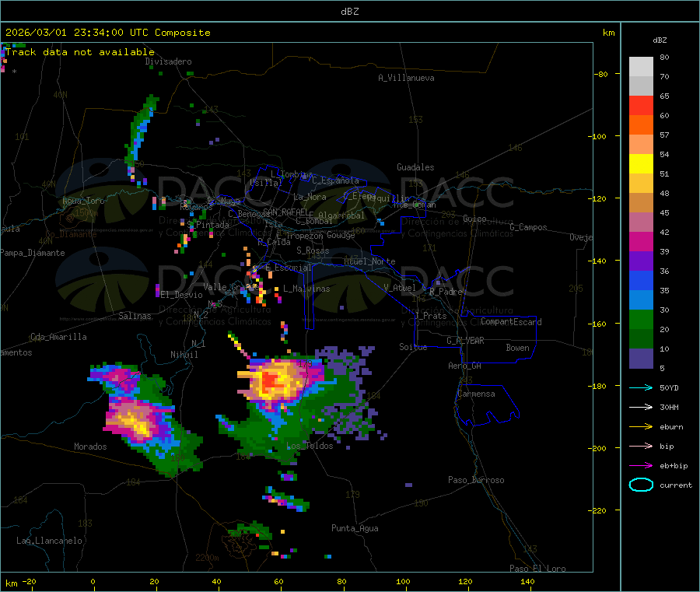Click the '140' tick on horizontal km axis

pyautogui.click(x=527, y=581)
